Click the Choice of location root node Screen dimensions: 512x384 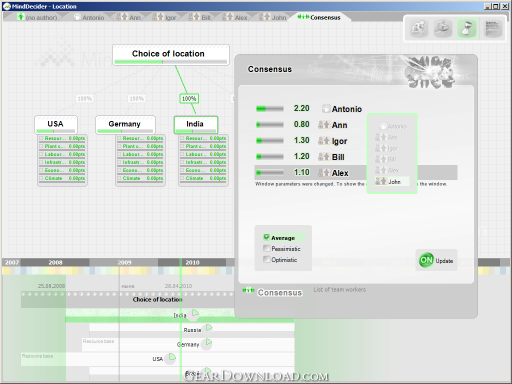coord(171,55)
